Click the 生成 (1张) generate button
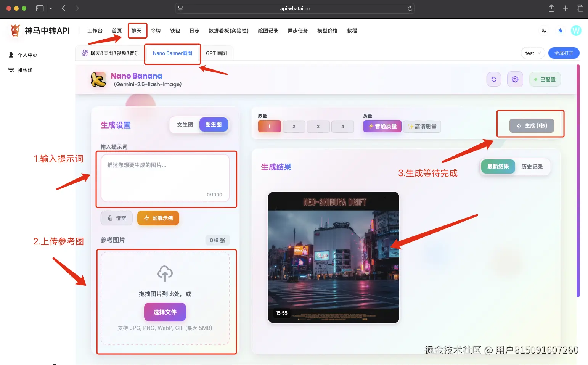This screenshot has width=588, height=365. point(531,125)
